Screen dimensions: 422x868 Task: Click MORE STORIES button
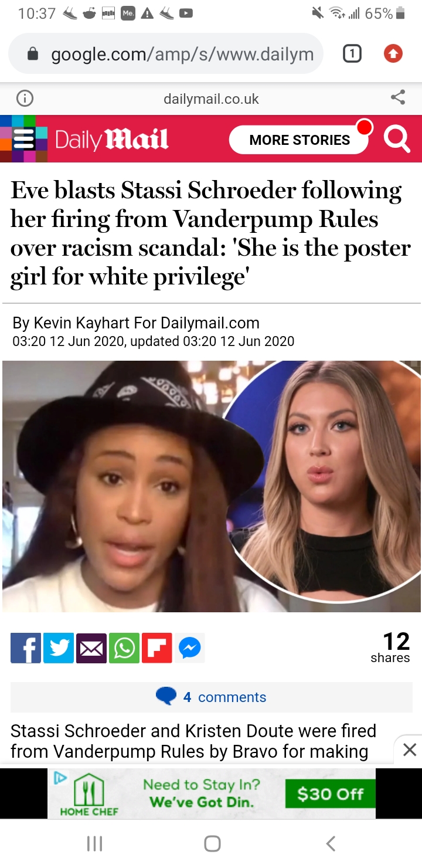[300, 140]
